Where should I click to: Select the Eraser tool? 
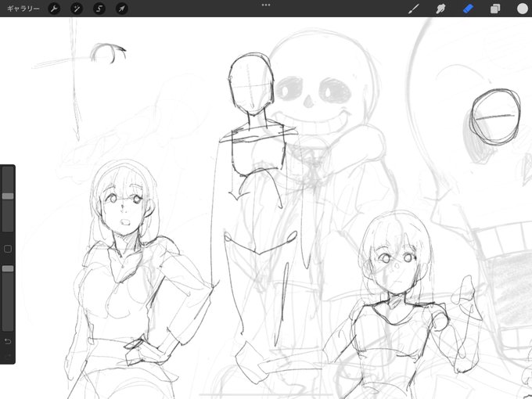[468, 9]
